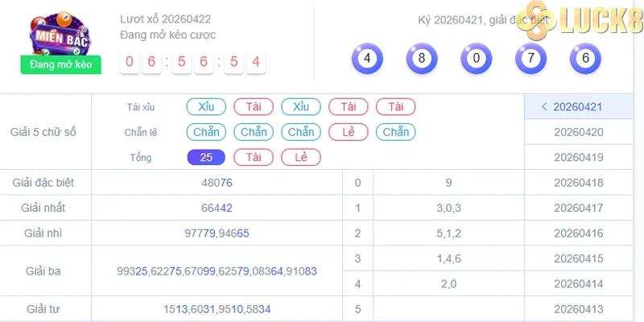644x322 pixels.
Task: Click the Tài xỉu row label
Action: [141, 107]
